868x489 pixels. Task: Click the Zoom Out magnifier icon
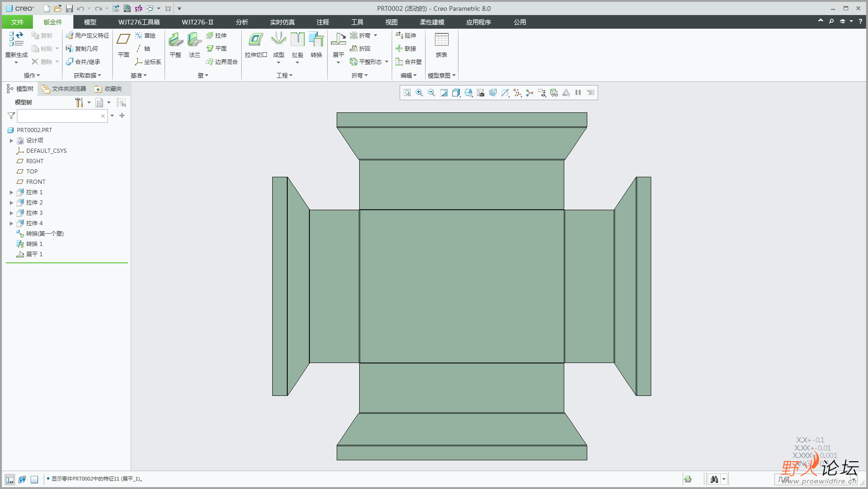click(432, 93)
